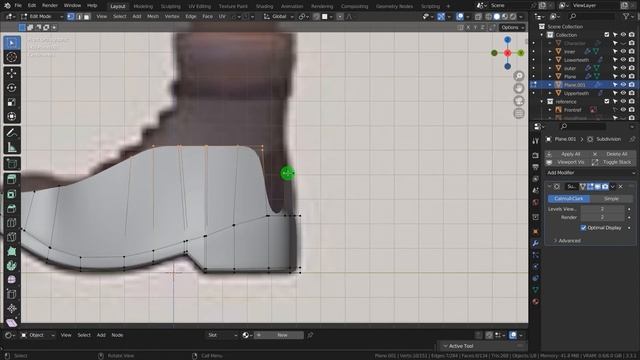Image resolution: width=640 pixels, height=360 pixels.
Task: Select the Edge Slide tool
Action: point(11,294)
